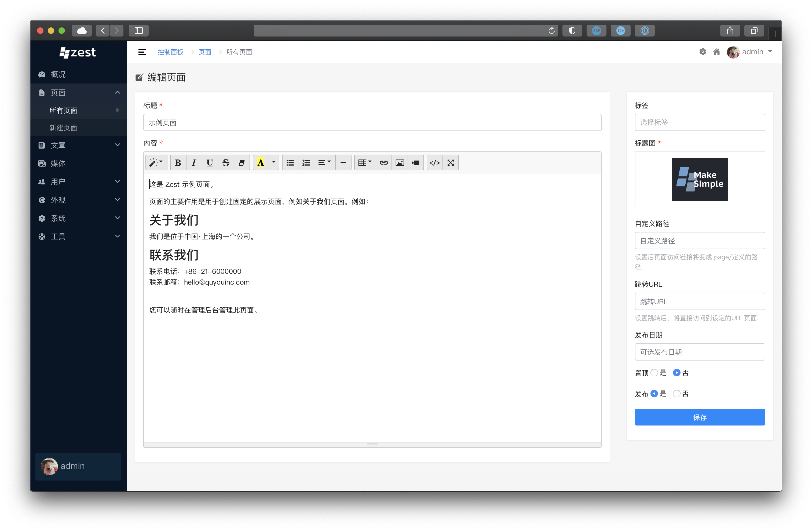The image size is (812, 531).
Task: Select 否 for 置顶
Action: (676, 373)
